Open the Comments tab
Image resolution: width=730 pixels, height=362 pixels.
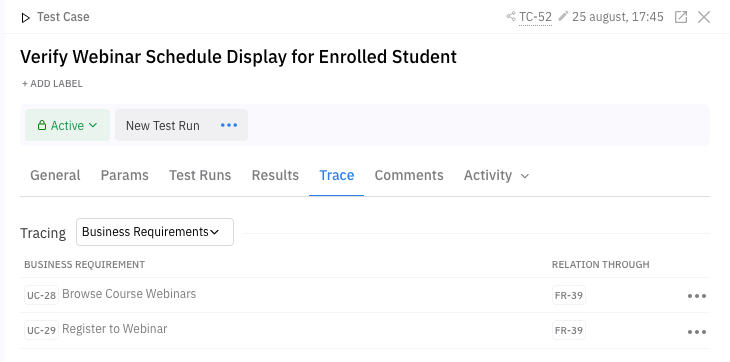point(409,175)
